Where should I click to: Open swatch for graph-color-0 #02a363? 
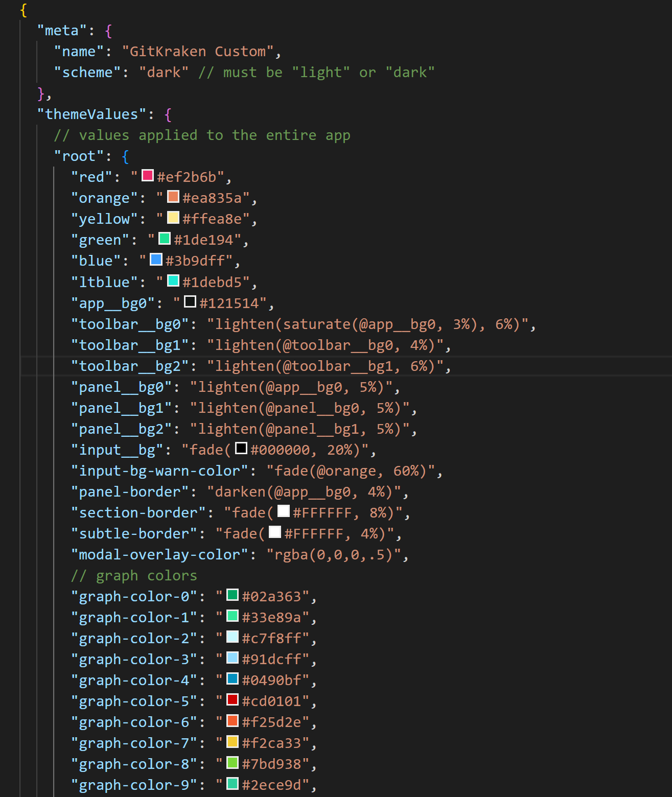click(233, 595)
